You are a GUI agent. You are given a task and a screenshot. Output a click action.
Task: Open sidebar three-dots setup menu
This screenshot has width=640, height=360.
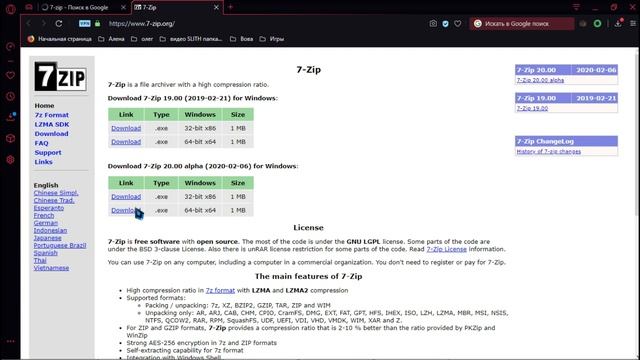tap(11, 341)
